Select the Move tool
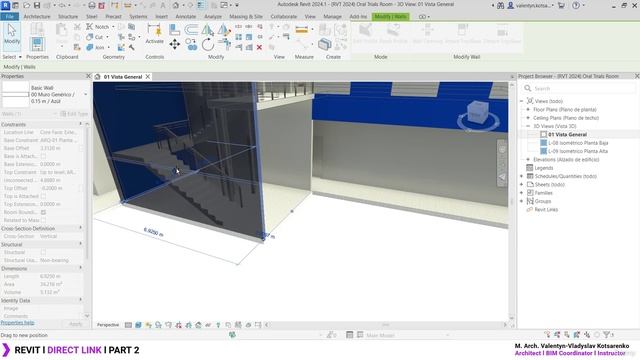640x360 pixels. (x=175, y=44)
